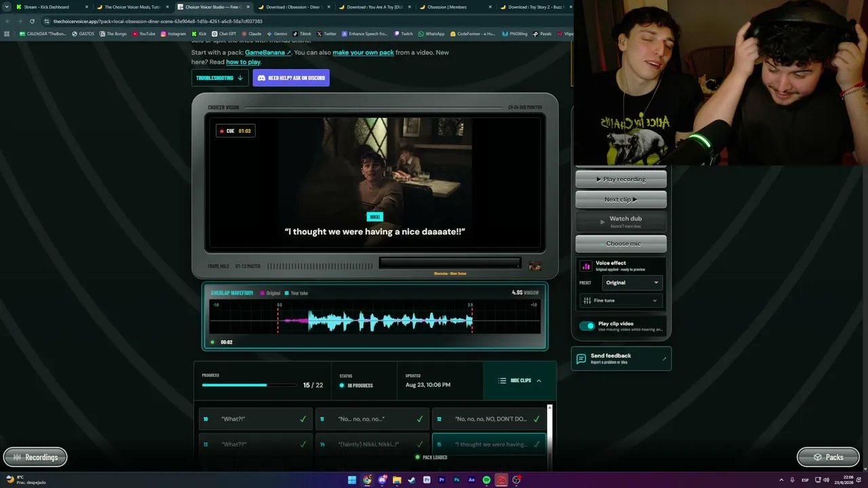Open the Twitter bookmark

click(x=326, y=34)
